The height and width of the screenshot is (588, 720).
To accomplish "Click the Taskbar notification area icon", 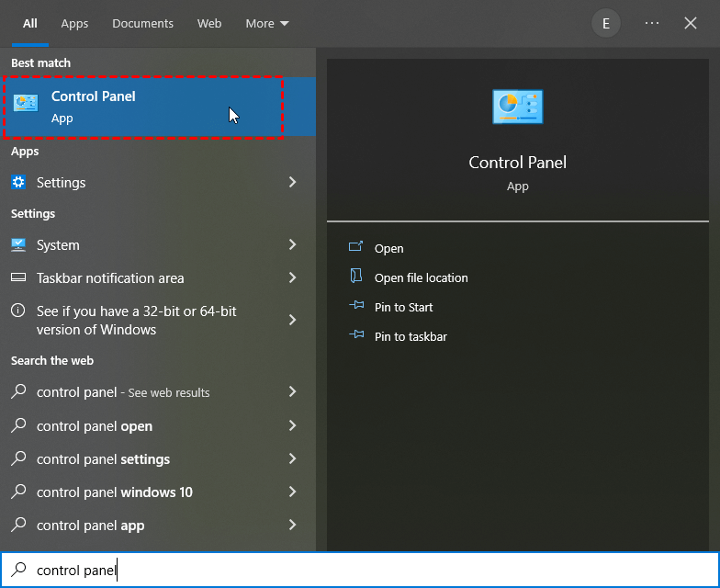I will tap(18, 278).
